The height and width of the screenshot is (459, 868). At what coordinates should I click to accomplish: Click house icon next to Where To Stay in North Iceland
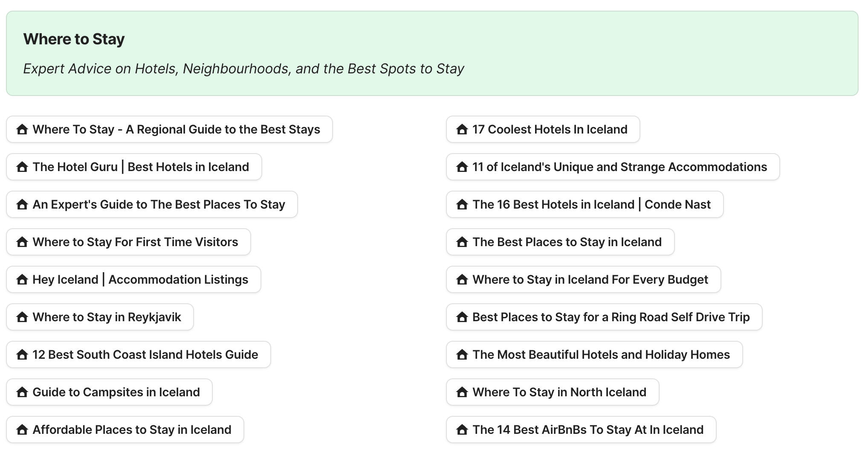[x=462, y=392]
